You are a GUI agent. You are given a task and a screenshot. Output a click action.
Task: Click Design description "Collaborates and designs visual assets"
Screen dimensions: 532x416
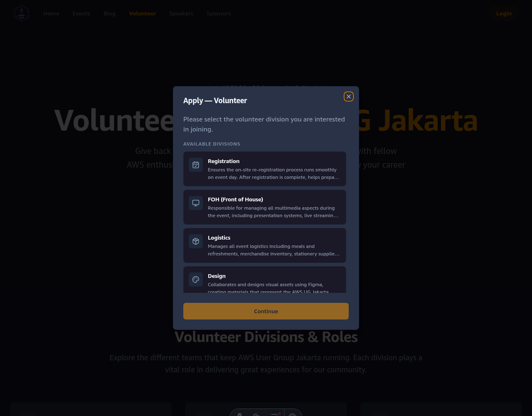click(268, 288)
